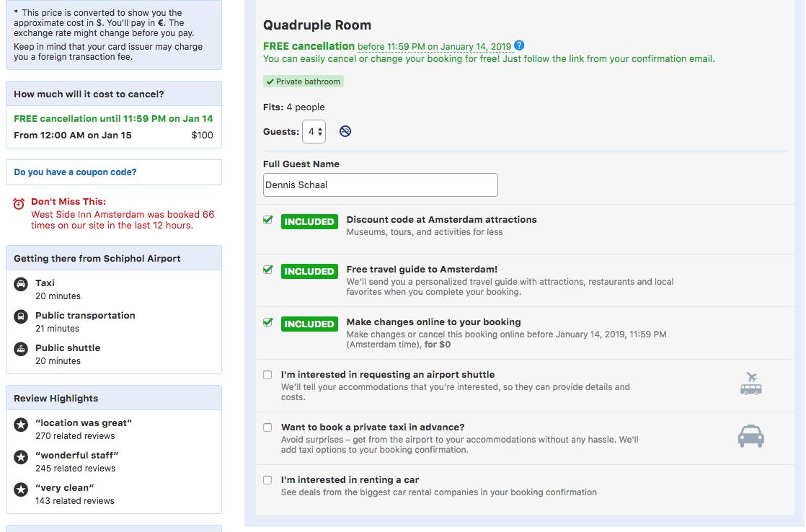Click the Public shuttle icon
The height and width of the screenshot is (532, 806).
pyautogui.click(x=21, y=349)
